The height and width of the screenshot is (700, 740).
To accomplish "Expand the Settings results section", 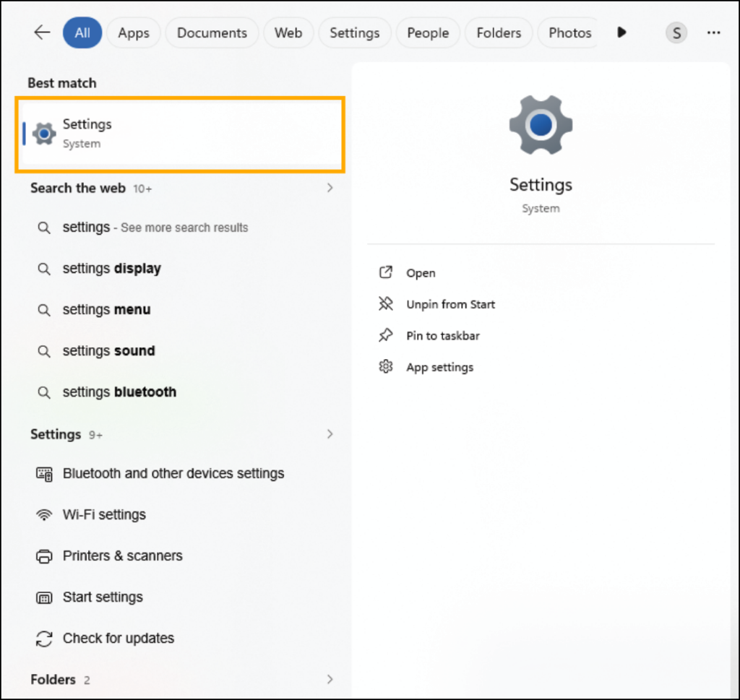I will pos(330,434).
